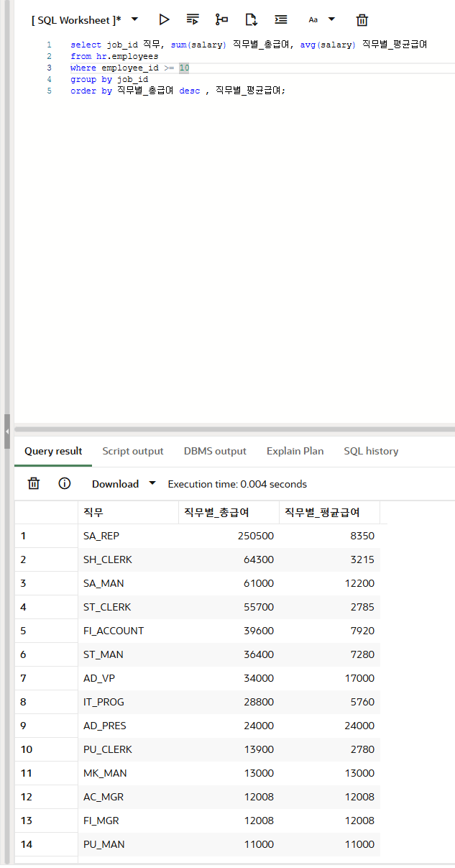Viewport: 455px width, 868px height.
Task: Click the 'from hr.employees' code line
Action: tap(114, 56)
